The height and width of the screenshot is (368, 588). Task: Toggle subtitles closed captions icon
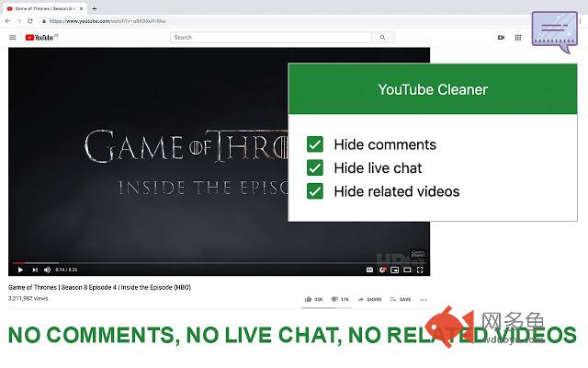coord(369,270)
